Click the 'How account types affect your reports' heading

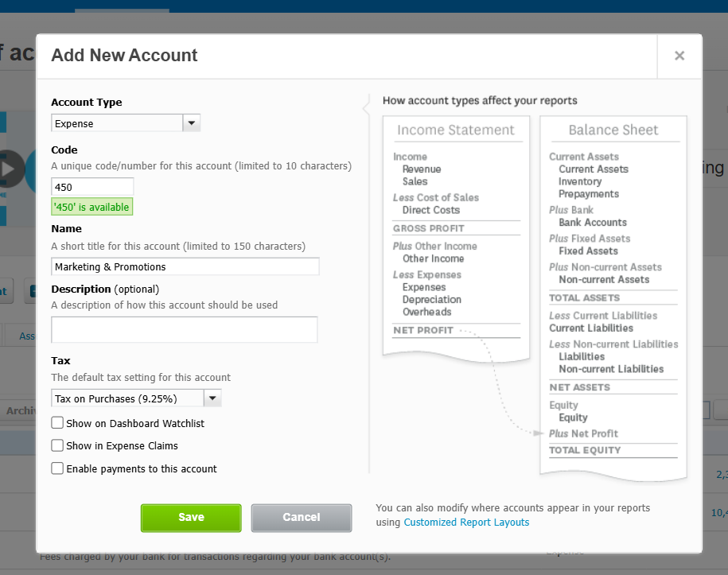[480, 101]
